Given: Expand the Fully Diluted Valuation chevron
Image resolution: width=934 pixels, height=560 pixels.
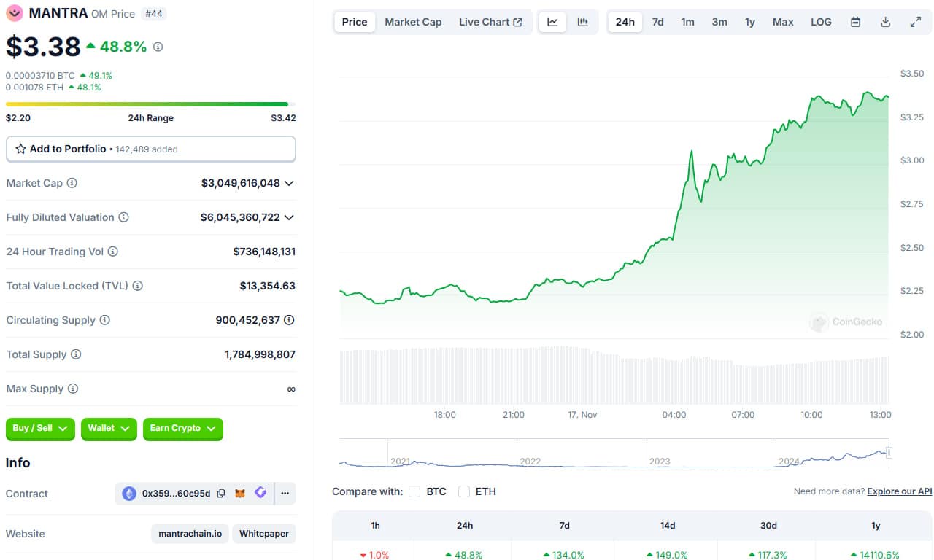Looking at the screenshot, I should [289, 217].
